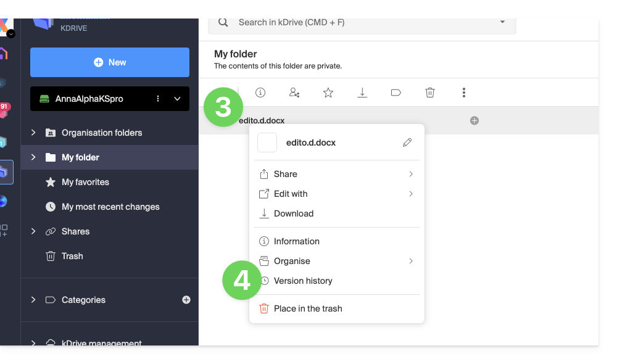Expand the kDrive management section

tap(33, 343)
